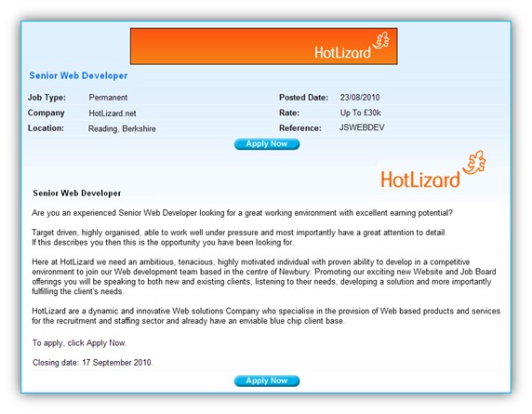This screenshot has width=532, height=414.
Task: Click the Location: label
Action: (46, 128)
